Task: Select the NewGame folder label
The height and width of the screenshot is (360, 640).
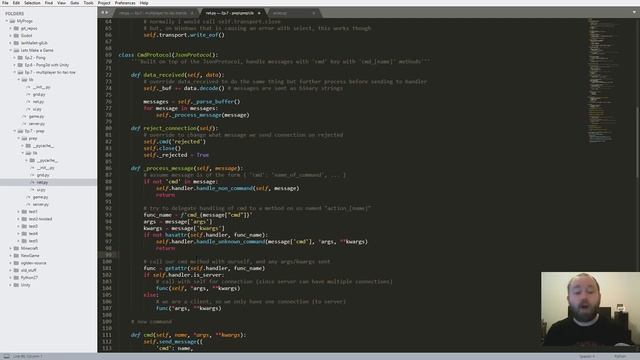Action: point(30,256)
